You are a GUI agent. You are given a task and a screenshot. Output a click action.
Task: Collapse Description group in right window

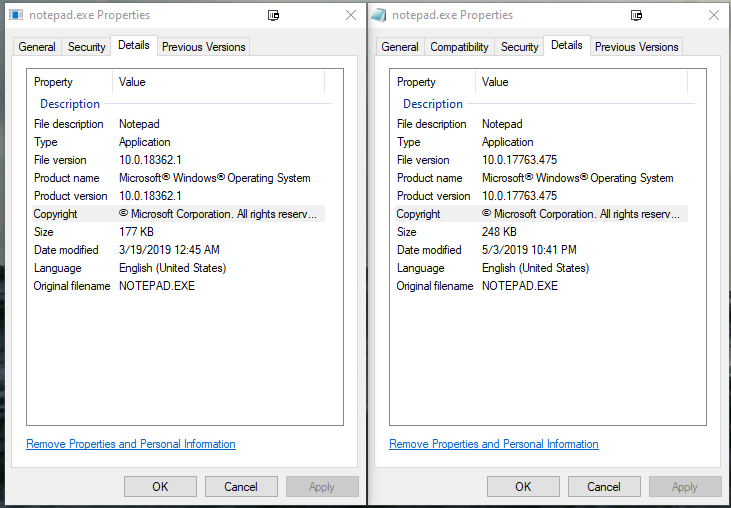coord(433,104)
